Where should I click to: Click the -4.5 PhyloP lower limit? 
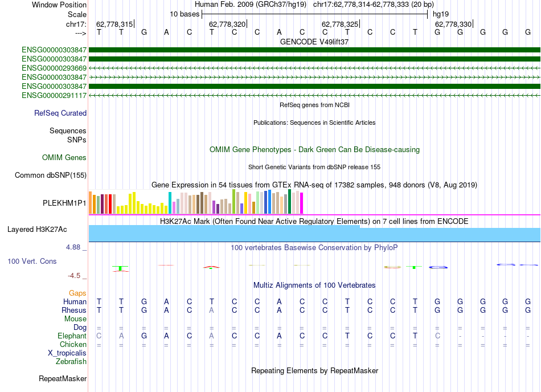point(74,276)
